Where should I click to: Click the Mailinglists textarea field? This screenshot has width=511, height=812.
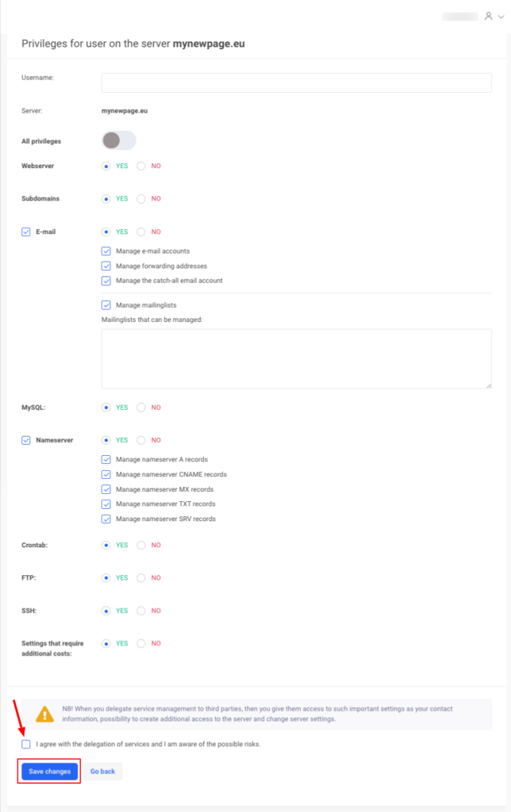(296, 358)
